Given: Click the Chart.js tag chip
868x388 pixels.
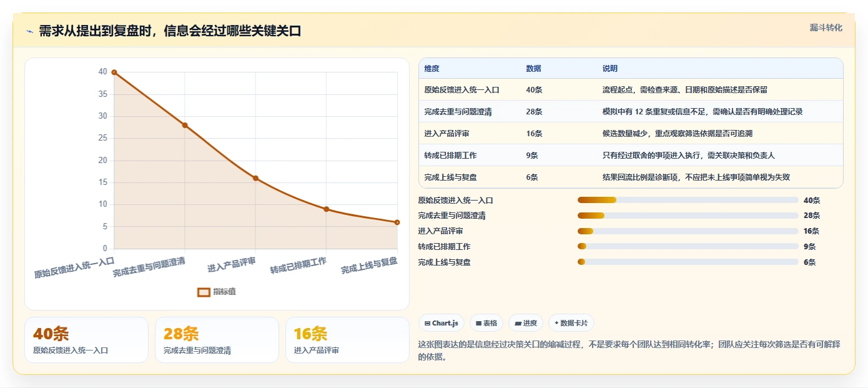Looking at the screenshot, I should click(x=441, y=323).
